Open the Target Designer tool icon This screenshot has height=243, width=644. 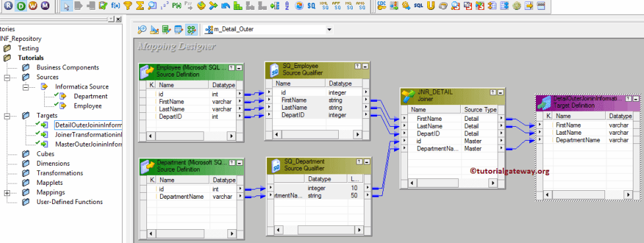(154, 29)
